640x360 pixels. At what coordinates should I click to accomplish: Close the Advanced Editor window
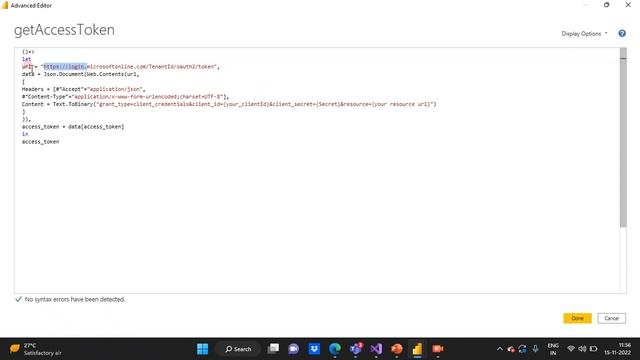tap(628, 5)
